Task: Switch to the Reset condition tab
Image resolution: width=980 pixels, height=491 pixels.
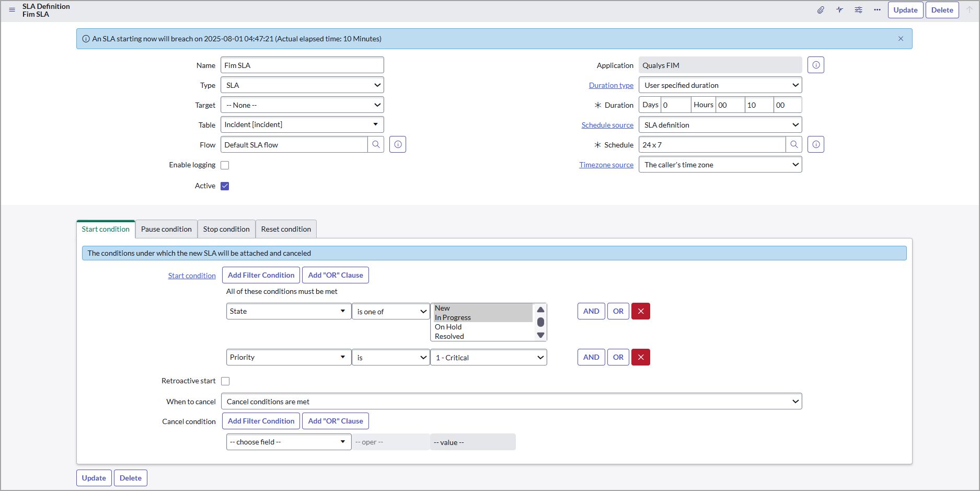Action: click(286, 229)
